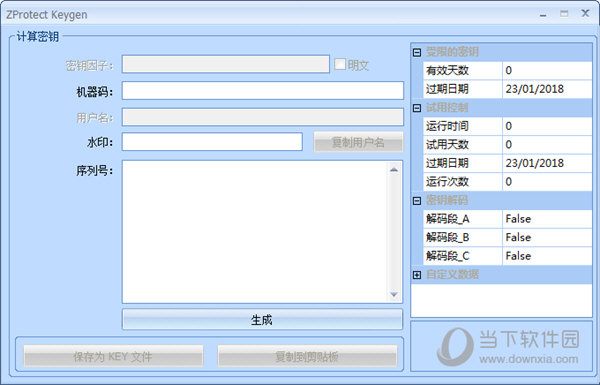The image size is (600, 385).
Task: Click the 受限的密钥 category header text
Action: tap(452, 52)
